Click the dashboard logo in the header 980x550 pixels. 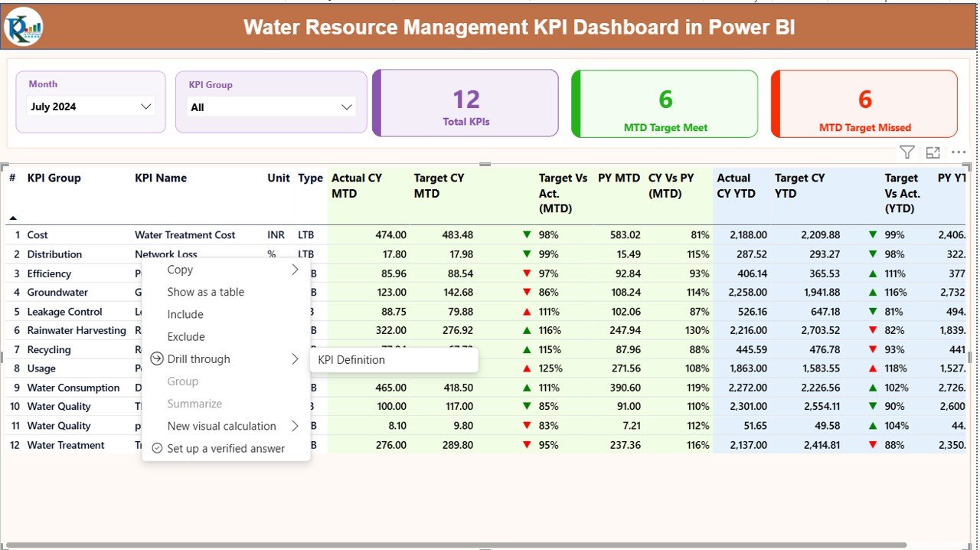24,27
